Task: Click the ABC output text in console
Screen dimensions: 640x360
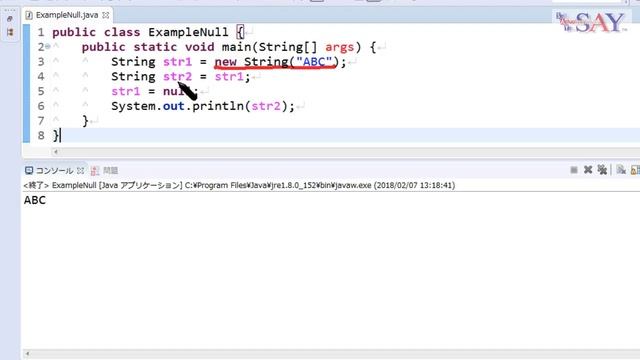Action: 35,200
